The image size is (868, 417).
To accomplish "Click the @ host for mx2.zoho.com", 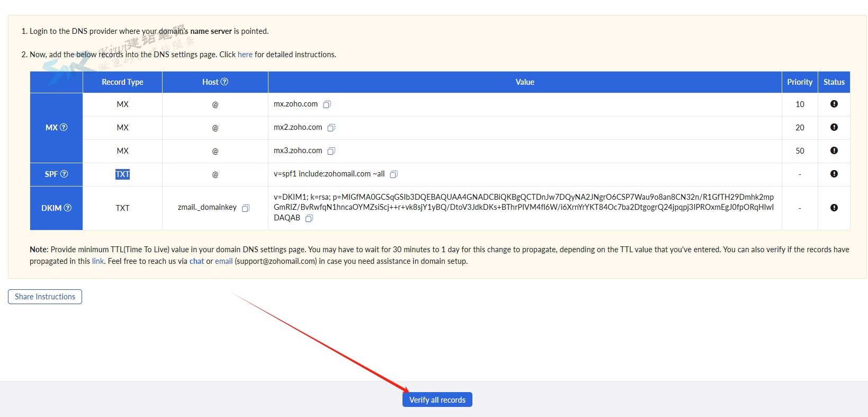I will coord(215,128).
